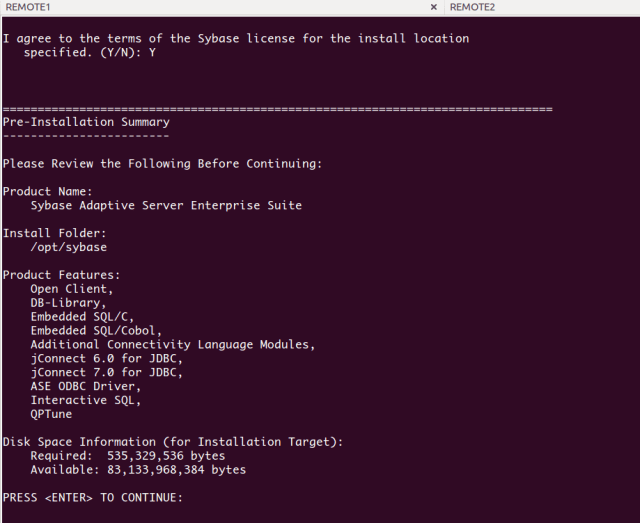Viewport: 640px width, 523px height.
Task: Click the 'Interactive SQL,' feature line
Action: coord(85,400)
